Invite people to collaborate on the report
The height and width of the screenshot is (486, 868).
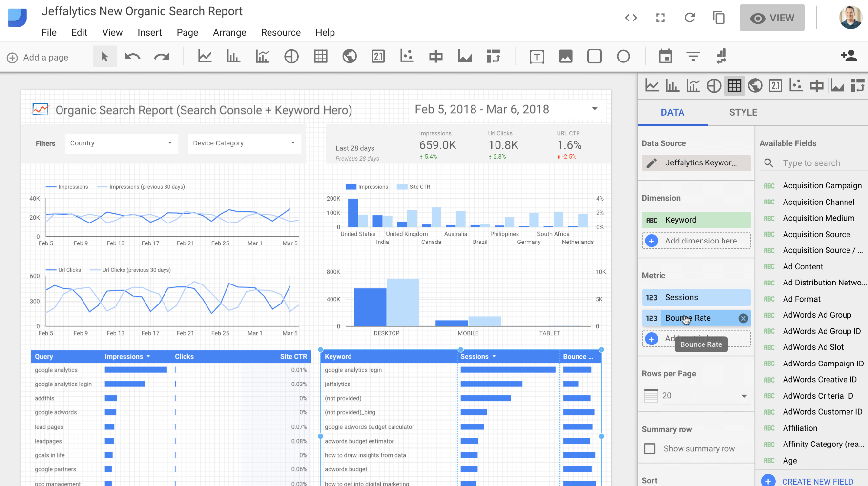tap(849, 56)
